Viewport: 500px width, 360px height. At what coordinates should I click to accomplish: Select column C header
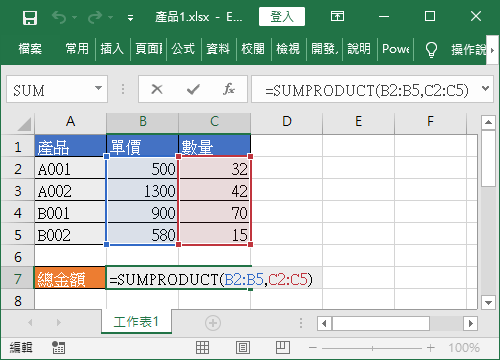215,122
